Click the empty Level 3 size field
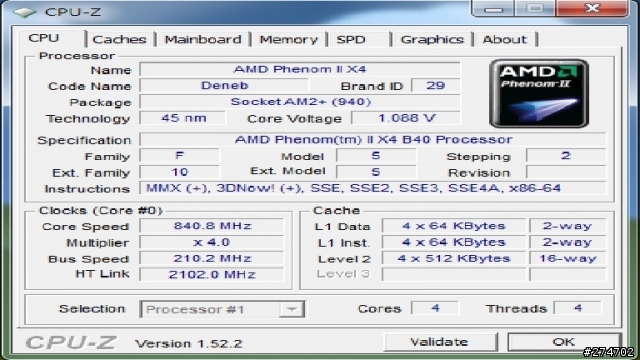640x360 pixels. coord(454,274)
